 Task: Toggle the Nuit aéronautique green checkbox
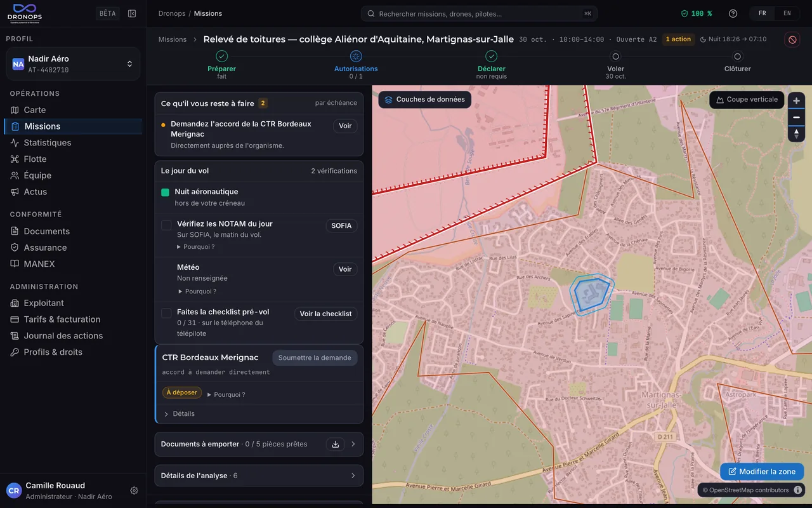pos(165,192)
